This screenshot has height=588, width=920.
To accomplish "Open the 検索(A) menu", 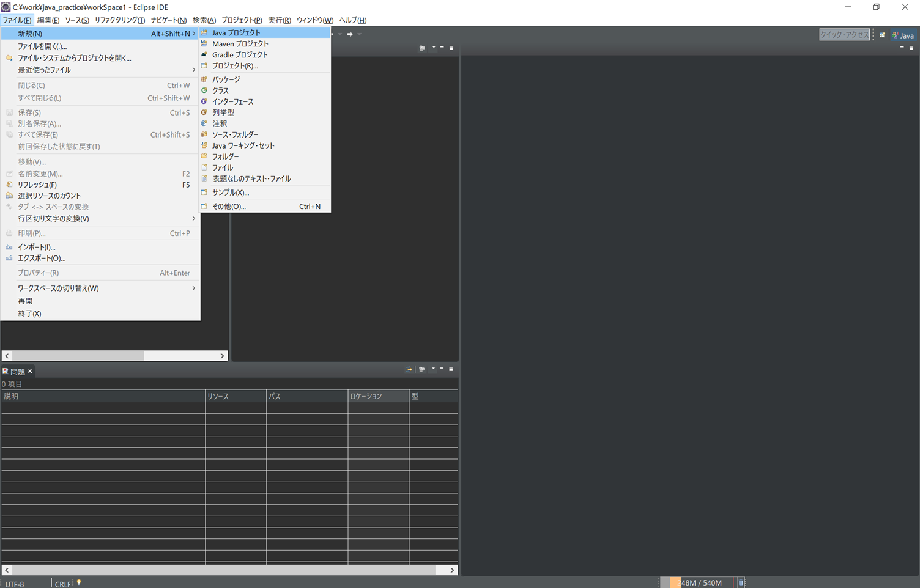I will tap(204, 20).
